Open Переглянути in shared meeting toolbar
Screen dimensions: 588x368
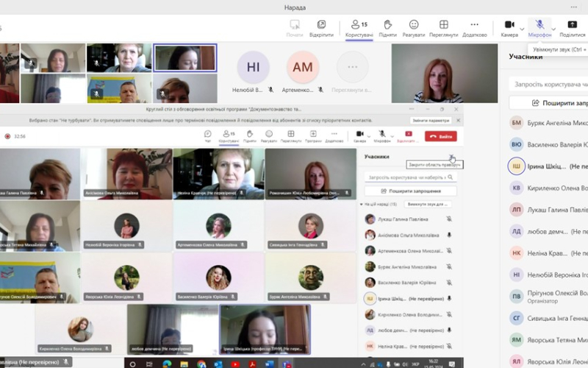[x=291, y=136]
